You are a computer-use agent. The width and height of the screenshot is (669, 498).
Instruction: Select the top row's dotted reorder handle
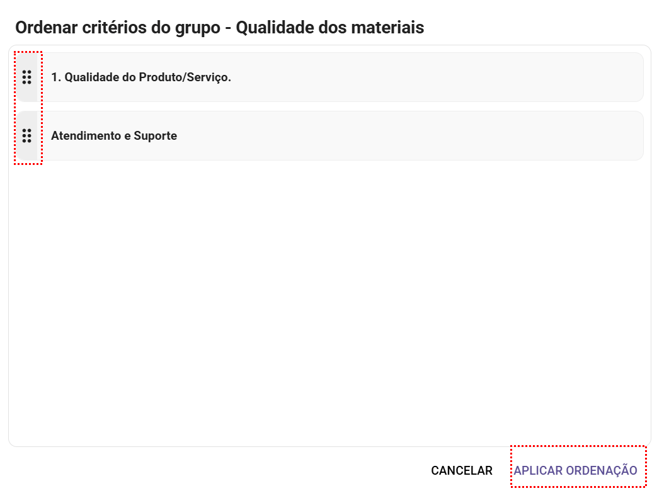point(27,77)
